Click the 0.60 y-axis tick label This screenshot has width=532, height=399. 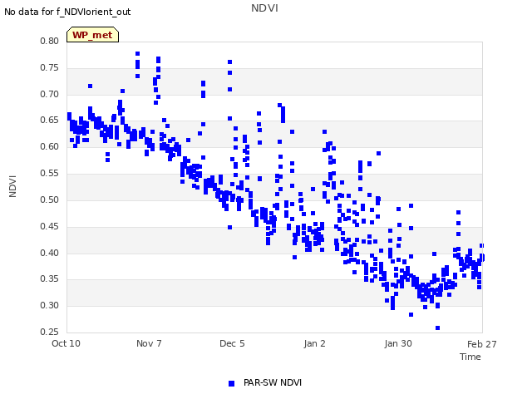50,146
